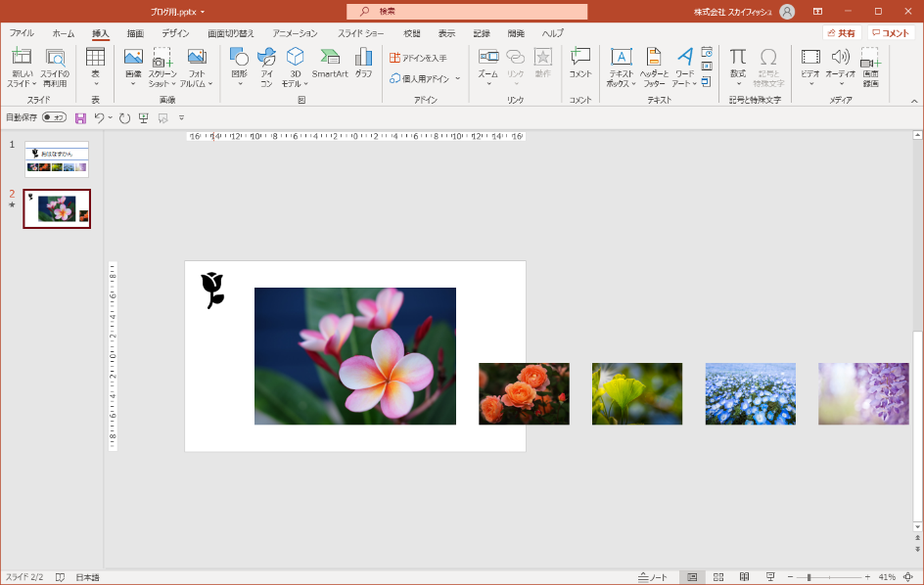Collapse the ribbon with the chevron arrow

tap(913, 101)
